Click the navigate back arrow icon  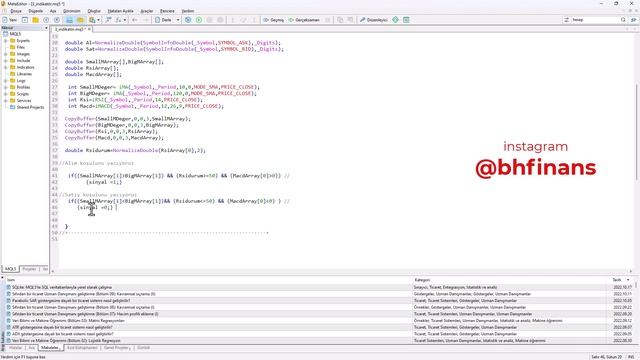[135, 20]
